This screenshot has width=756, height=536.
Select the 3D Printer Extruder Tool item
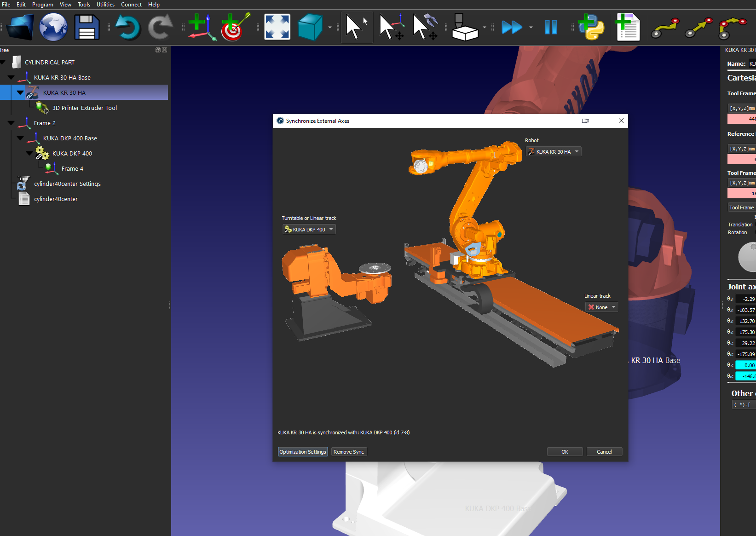(x=85, y=108)
